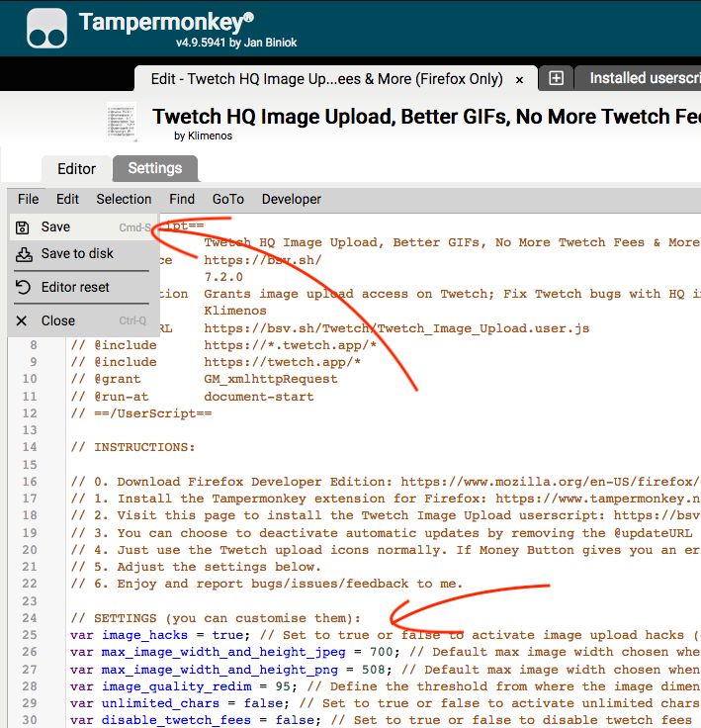The image size is (701, 728).
Task: Click the // INSTRUCTIONS: comment line
Action: click(x=132, y=447)
